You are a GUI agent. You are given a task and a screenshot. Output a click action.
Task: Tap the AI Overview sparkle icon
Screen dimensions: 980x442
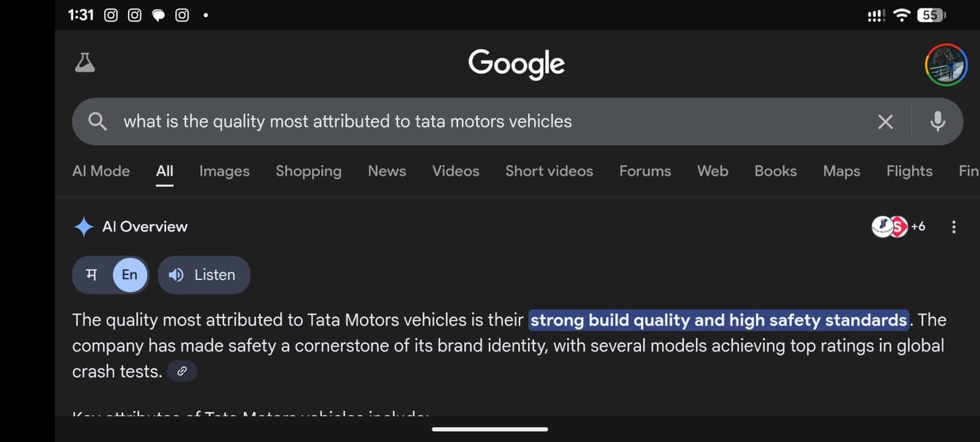(84, 227)
